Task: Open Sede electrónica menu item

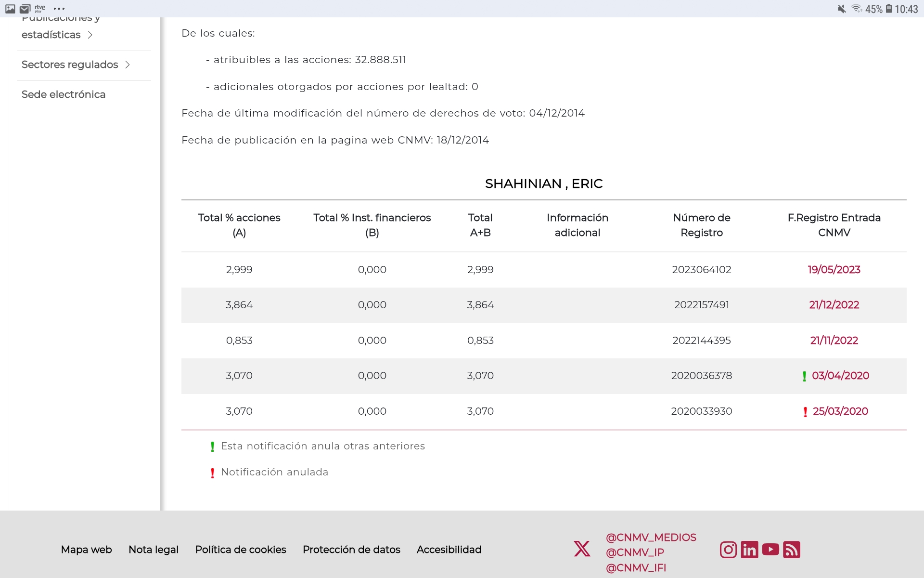Action: pyautogui.click(x=64, y=94)
